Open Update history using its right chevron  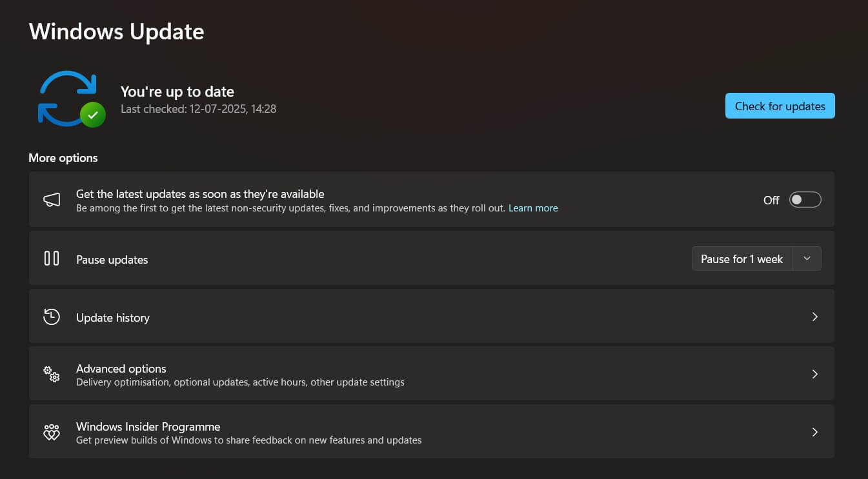(814, 317)
